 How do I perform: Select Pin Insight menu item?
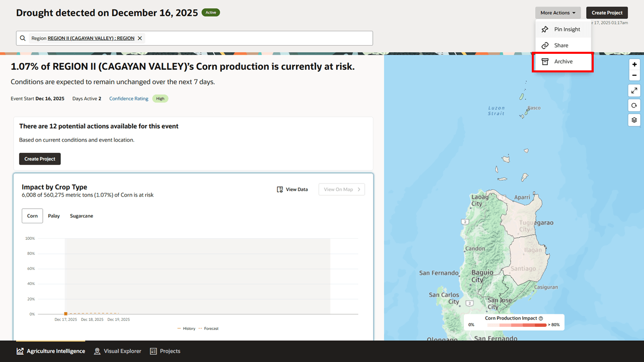pos(562,29)
